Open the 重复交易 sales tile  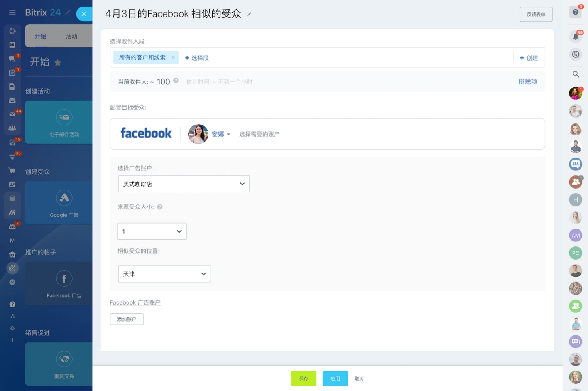(59, 364)
